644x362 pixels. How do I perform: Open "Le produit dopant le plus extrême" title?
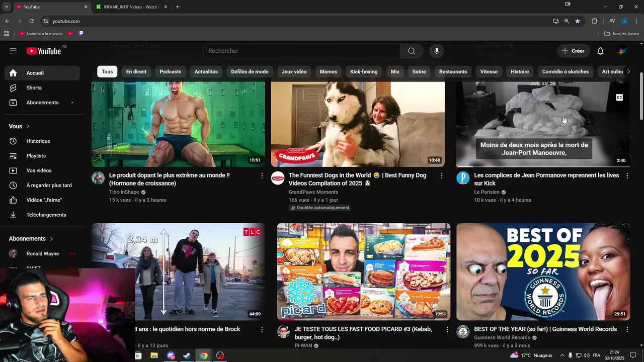pyautogui.click(x=170, y=179)
